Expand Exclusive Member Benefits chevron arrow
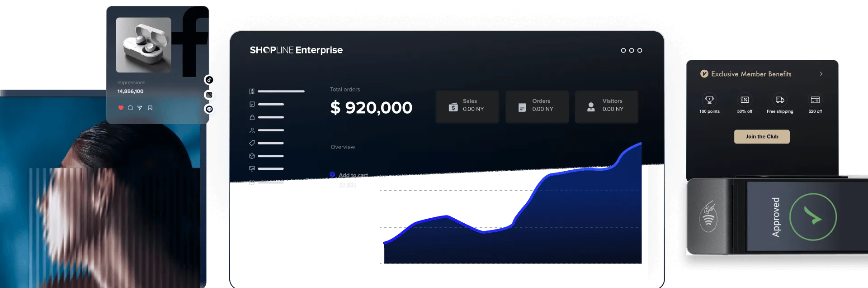This screenshot has width=868, height=288. 821,74
